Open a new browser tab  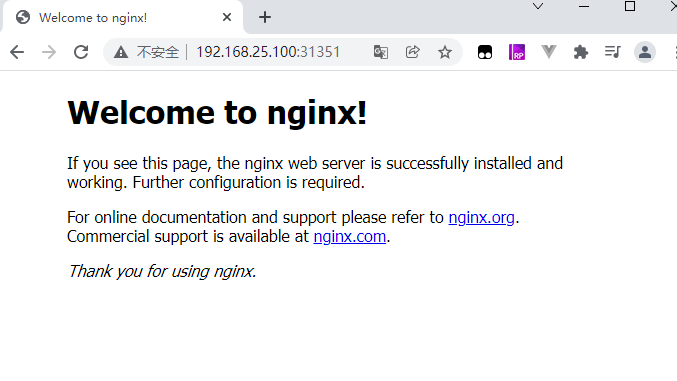[x=265, y=17]
